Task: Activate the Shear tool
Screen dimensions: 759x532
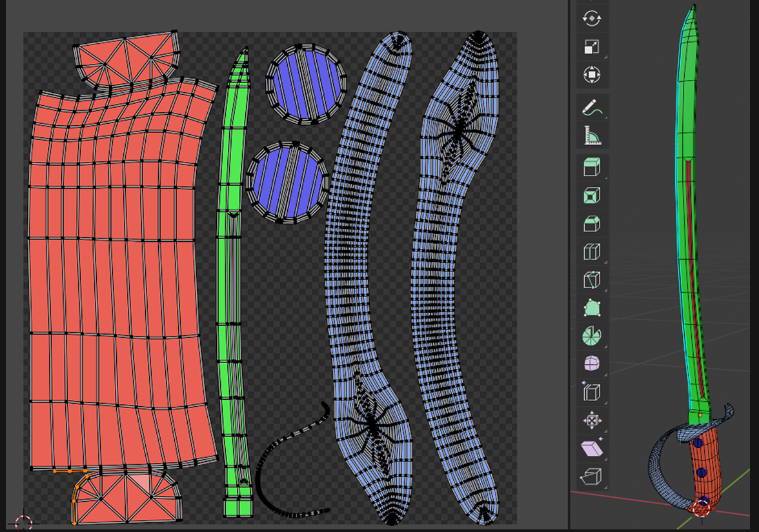Action: tap(592, 449)
